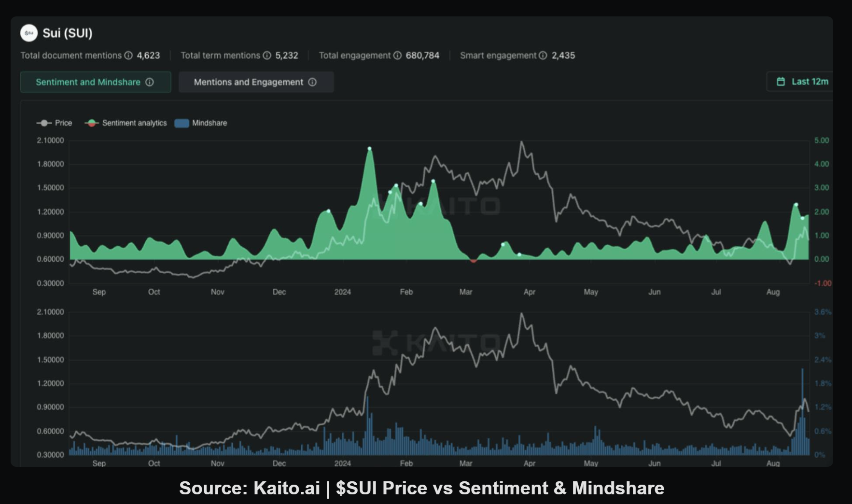Click info icon beside Smart engagement
Image resolution: width=852 pixels, height=504 pixels.
tap(543, 56)
